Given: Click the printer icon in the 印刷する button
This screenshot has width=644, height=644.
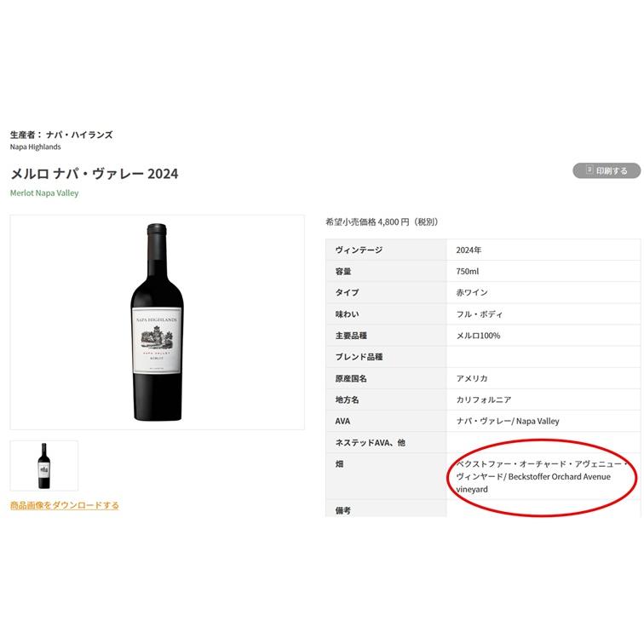Looking at the screenshot, I should click(x=588, y=171).
